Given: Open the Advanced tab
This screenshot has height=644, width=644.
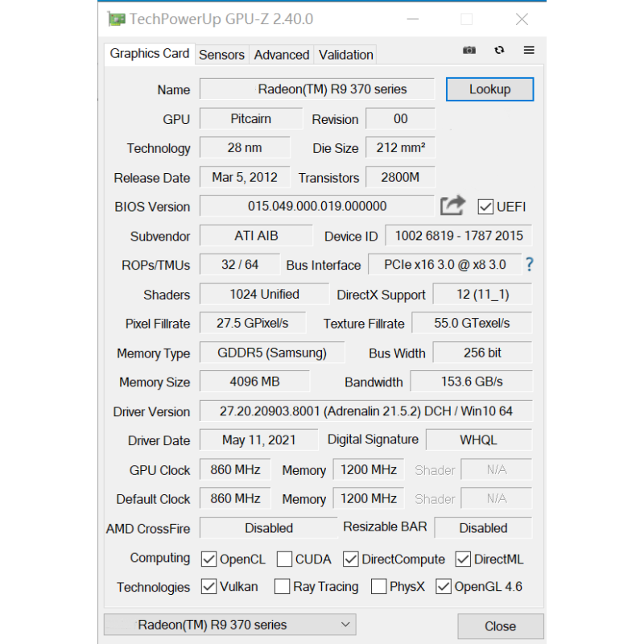Looking at the screenshot, I should click(x=281, y=55).
